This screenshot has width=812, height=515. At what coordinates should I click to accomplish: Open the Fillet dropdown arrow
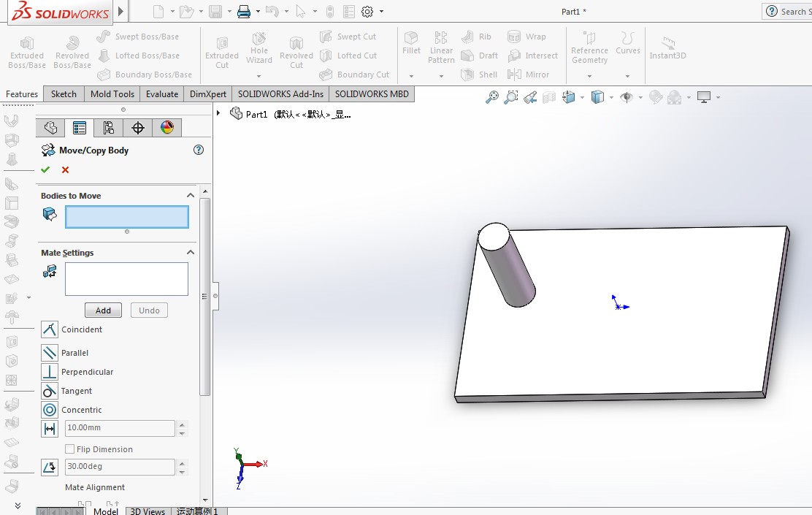(411, 76)
